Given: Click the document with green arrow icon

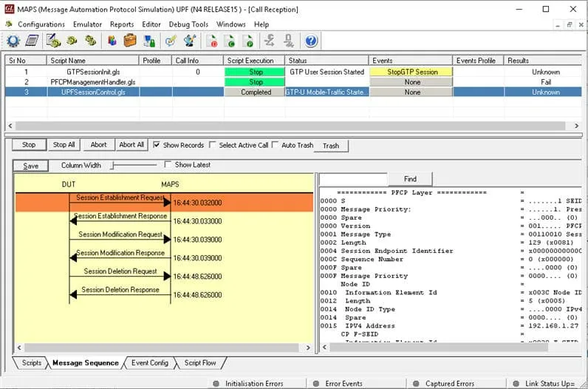Looking at the screenshot, I should 230,41.
